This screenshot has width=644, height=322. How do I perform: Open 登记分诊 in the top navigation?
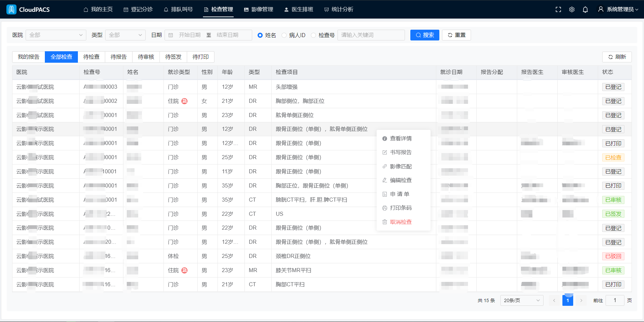point(138,9)
